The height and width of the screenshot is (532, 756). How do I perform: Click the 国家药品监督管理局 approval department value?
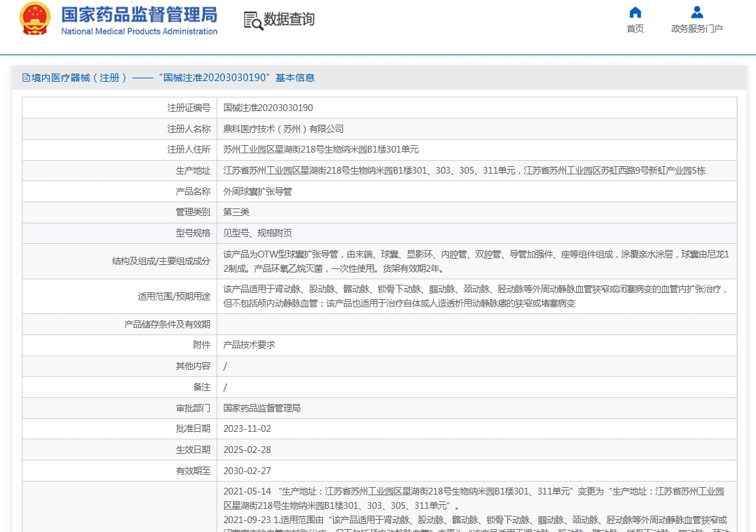coord(262,409)
